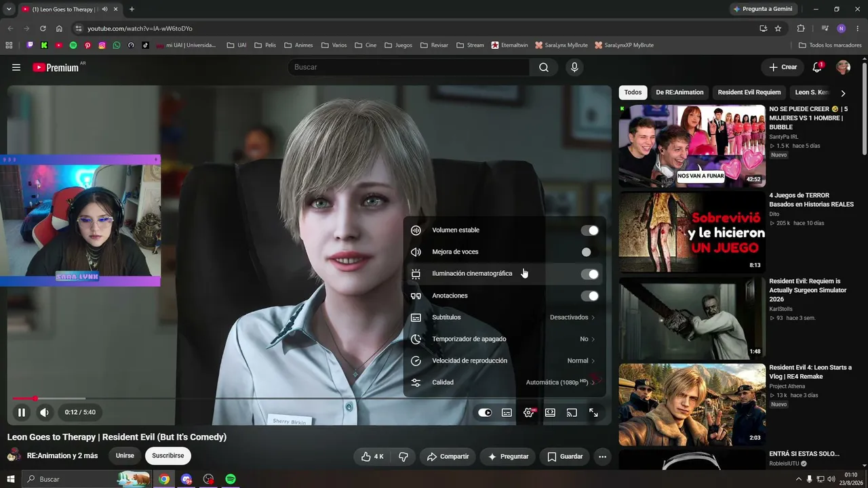868x488 pixels.
Task: Toggle Anotaciones switch
Action: click(589, 296)
